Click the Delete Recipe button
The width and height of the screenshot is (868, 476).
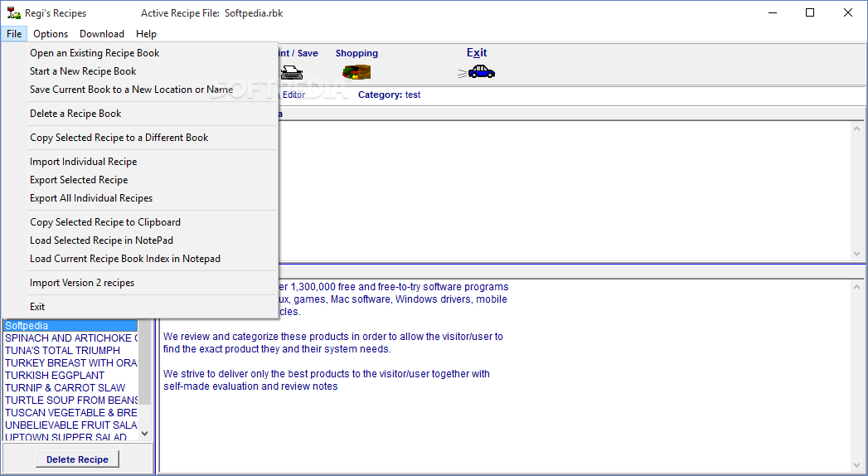pos(77,459)
